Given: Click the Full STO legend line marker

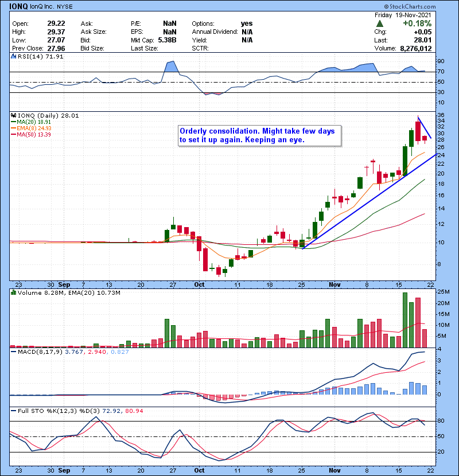Looking at the screenshot, I should click(13, 411).
